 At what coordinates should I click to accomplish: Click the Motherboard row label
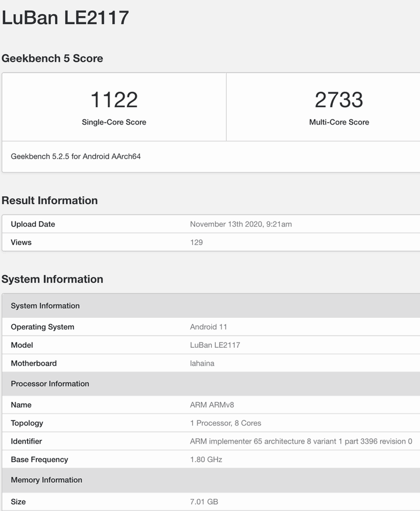[34, 363]
